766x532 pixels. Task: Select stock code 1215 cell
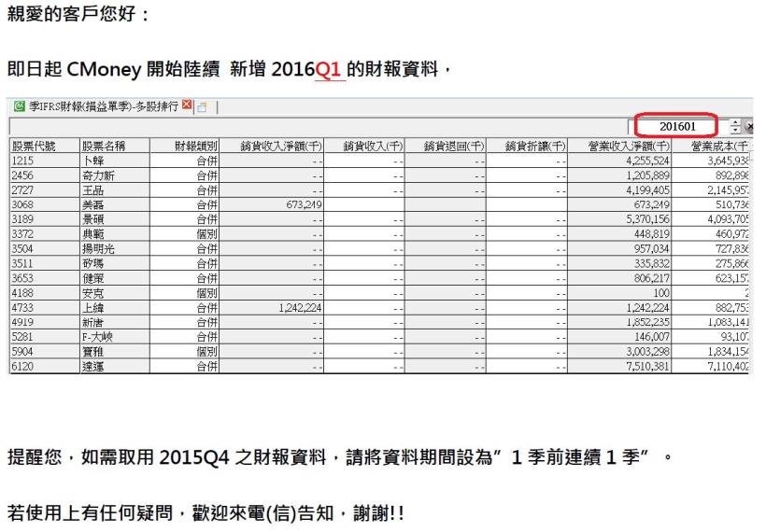coord(45,161)
